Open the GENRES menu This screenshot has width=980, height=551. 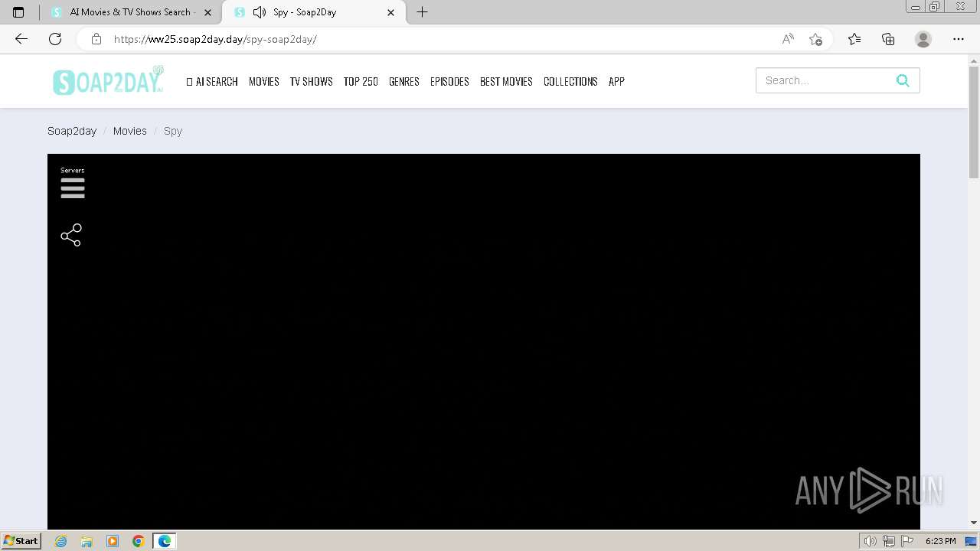point(404,81)
